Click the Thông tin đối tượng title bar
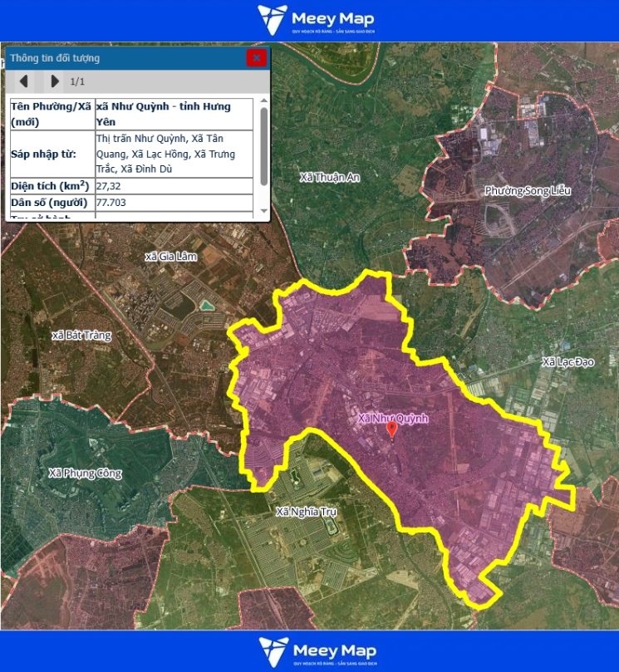619x672 pixels. (125, 58)
